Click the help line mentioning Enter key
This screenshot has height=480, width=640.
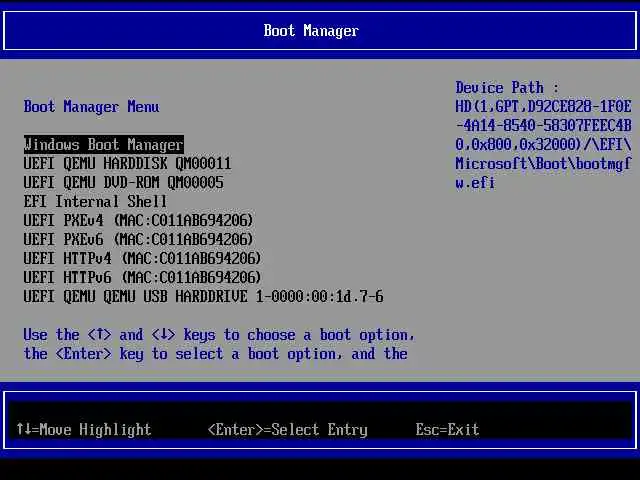click(216, 354)
